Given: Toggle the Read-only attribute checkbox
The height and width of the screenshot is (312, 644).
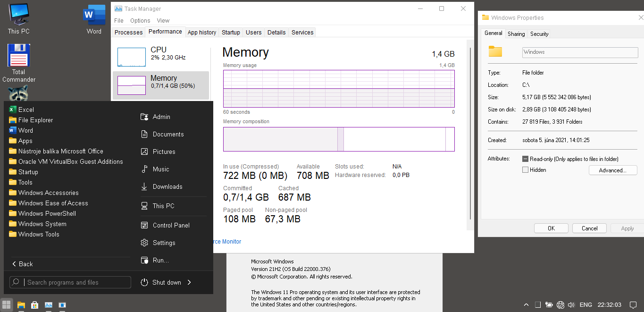Looking at the screenshot, I should (525, 159).
